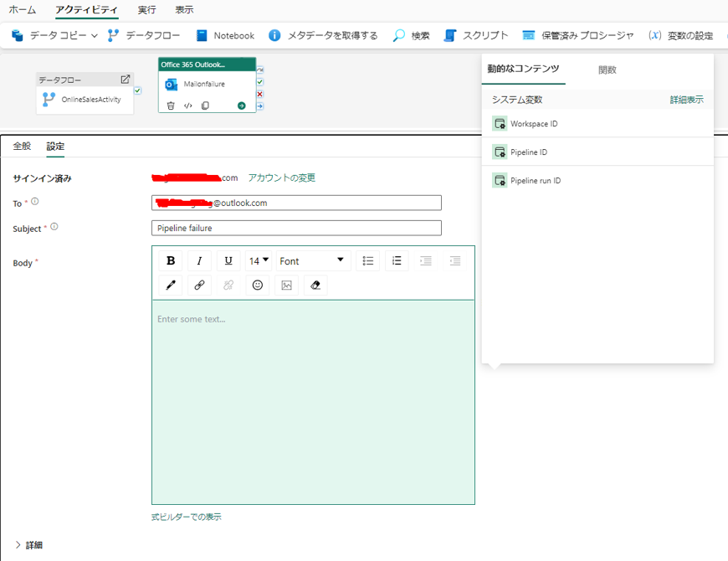Open the font size 14 dropdown
The height and width of the screenshot is (561, 728).
tap(259, 260)
